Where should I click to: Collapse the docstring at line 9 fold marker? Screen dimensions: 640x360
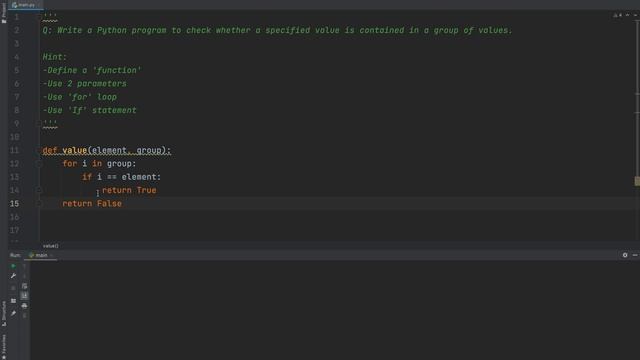[x=39, y=124]
